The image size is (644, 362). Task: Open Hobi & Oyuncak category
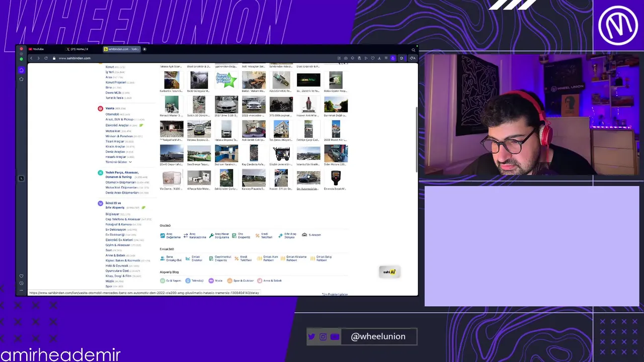point(117,265)
